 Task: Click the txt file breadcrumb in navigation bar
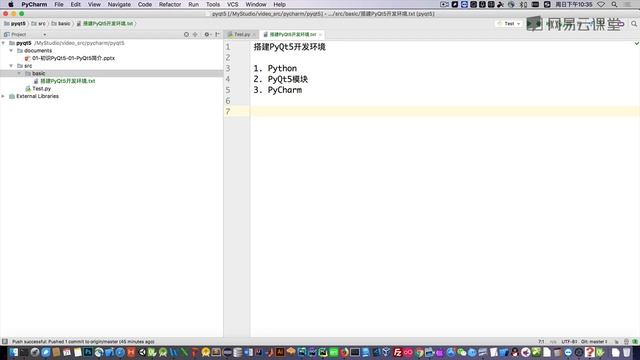(x=105, y=24)
